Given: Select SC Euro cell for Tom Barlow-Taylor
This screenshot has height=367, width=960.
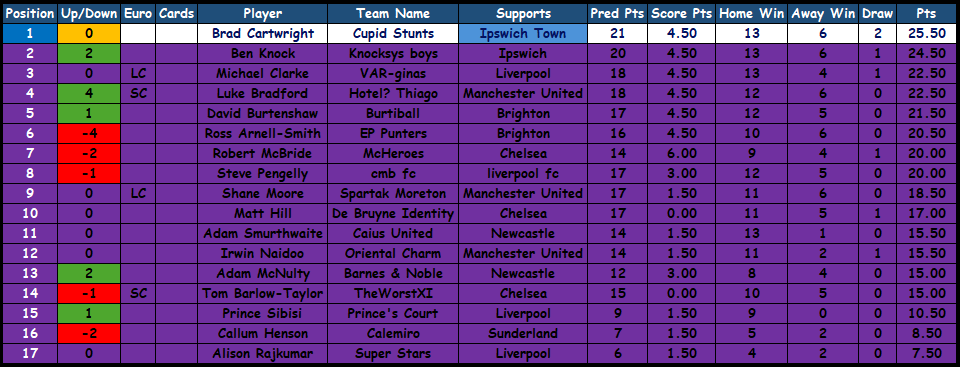Looking at the screenshot, I should pos(138,293).
